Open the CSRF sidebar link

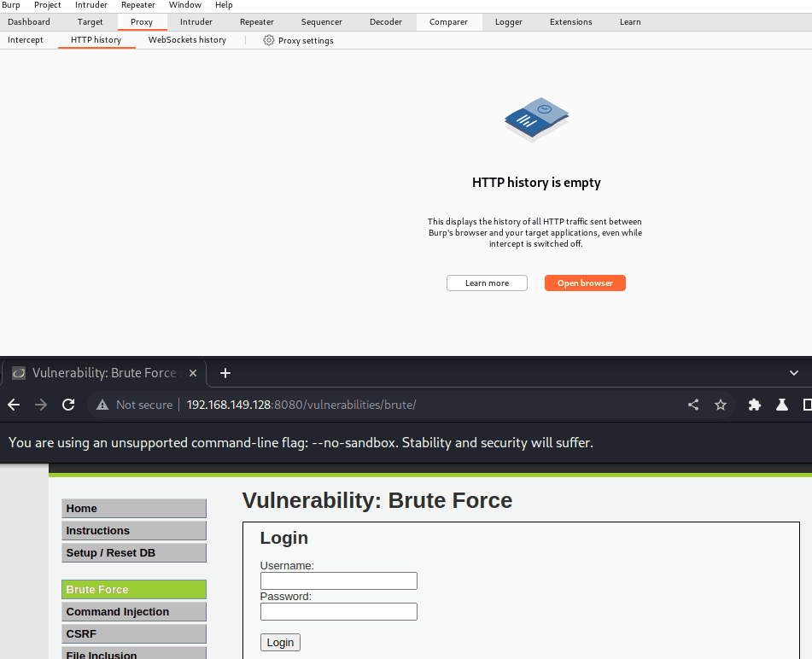(134, 634)
